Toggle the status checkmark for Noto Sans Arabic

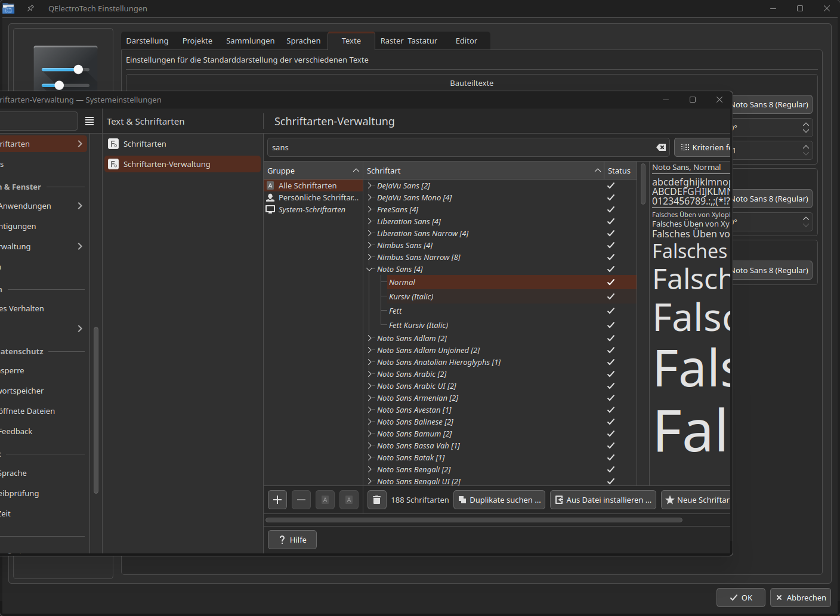pyautogui.click(x=611, y=374)
